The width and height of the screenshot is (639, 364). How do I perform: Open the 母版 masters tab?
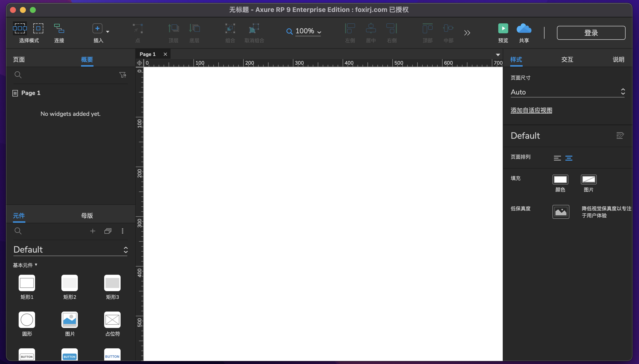tap(87, 216)
